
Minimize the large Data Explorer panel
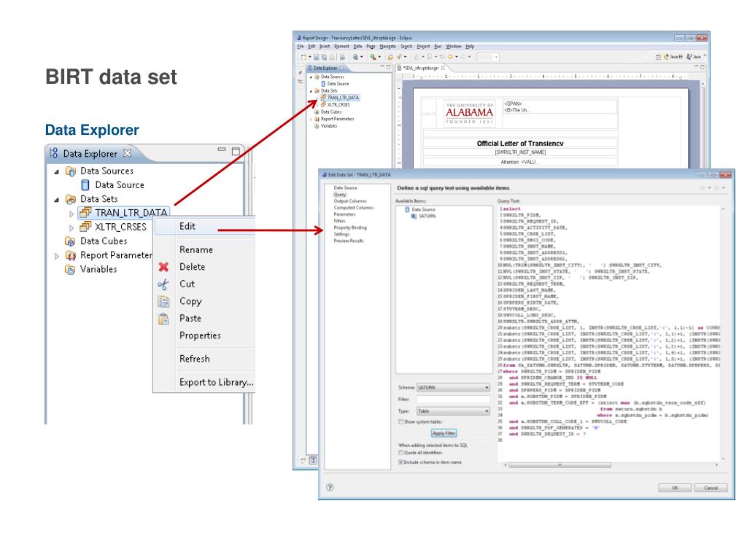[x=222, y=149]
